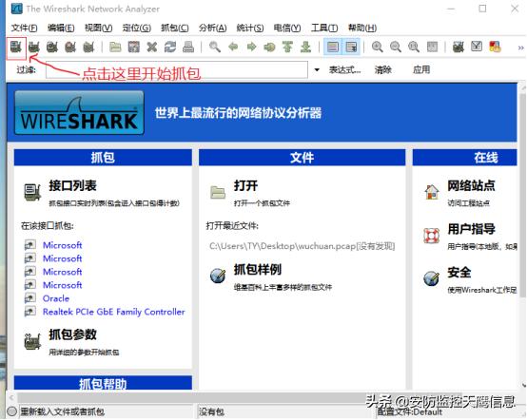Save the capture file from the toolbar
Screen dimensions: 527x420
[x=134, y=47]
